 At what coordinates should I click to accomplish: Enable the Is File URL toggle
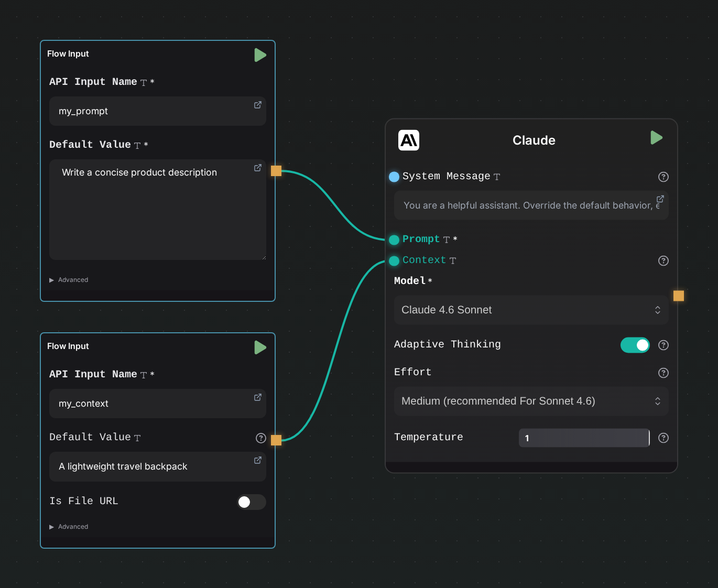pyautogui.click(x=252, y=502)
